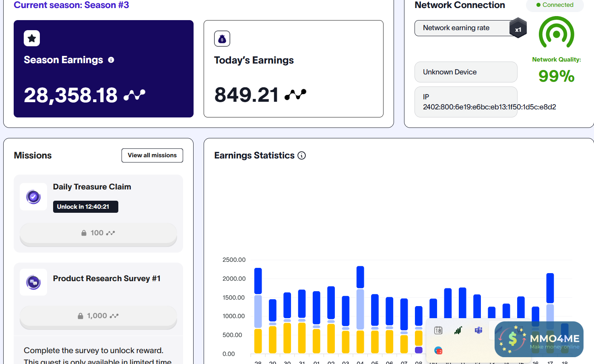
Task: Click the Unlock in 12:40:21 timer badge
Action: (x=86, y=207)
